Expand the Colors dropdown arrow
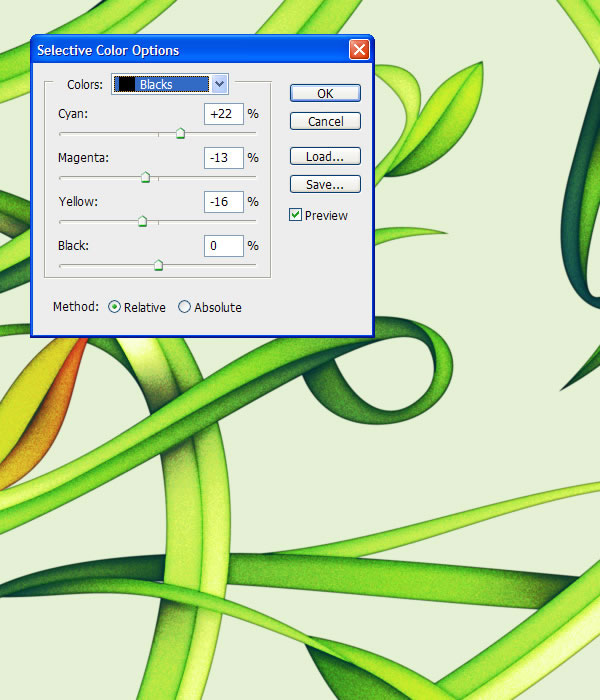 (219, 84)
